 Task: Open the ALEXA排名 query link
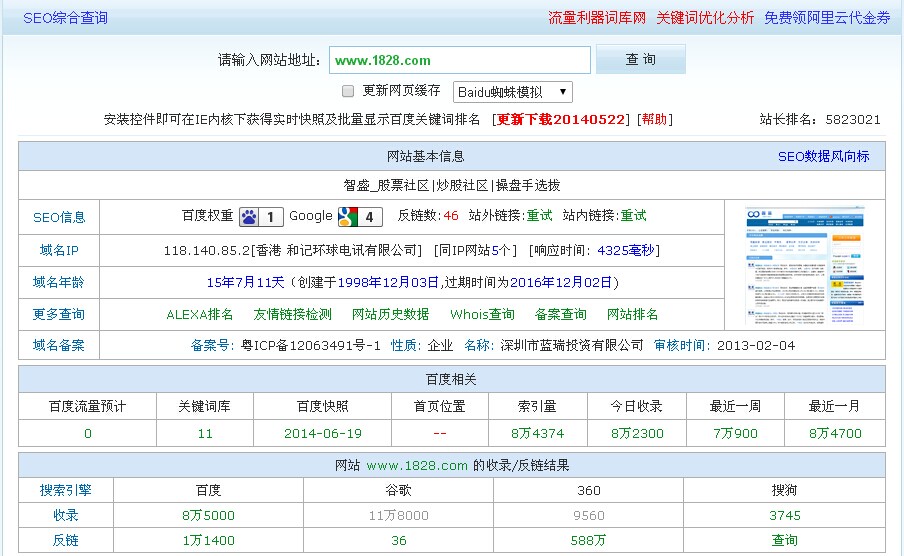pos(199,314)
